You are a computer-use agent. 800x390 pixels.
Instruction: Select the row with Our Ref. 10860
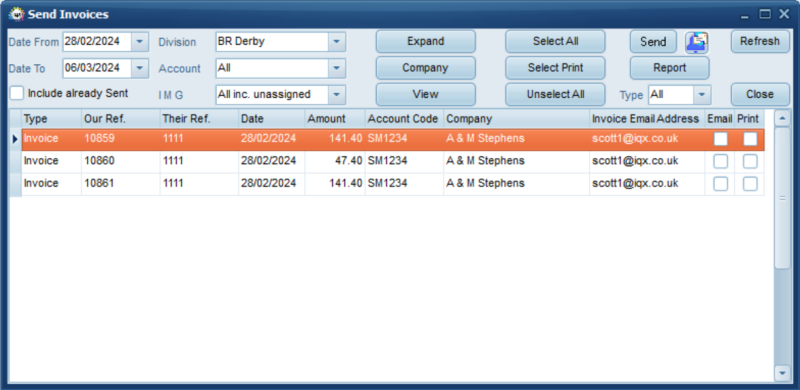(x=393, y=161)
